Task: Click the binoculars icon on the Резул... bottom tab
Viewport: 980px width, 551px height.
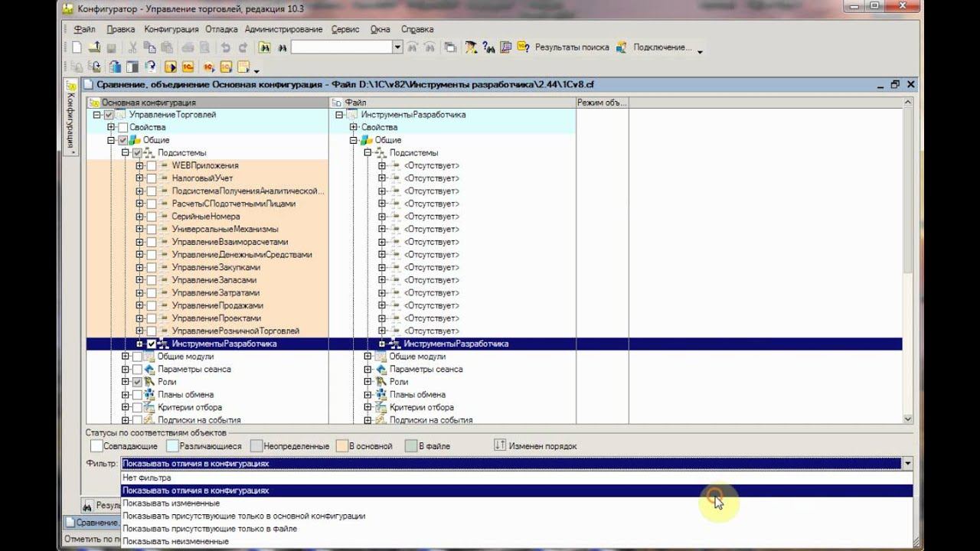Action: point(87,506)
